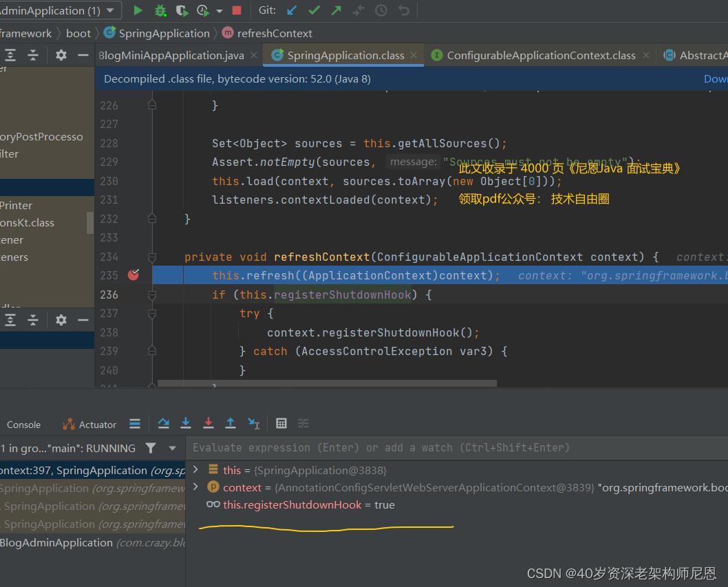Start debugging with the bug icon
Viewport: 728px width, 587px height.
coord(160,10)
